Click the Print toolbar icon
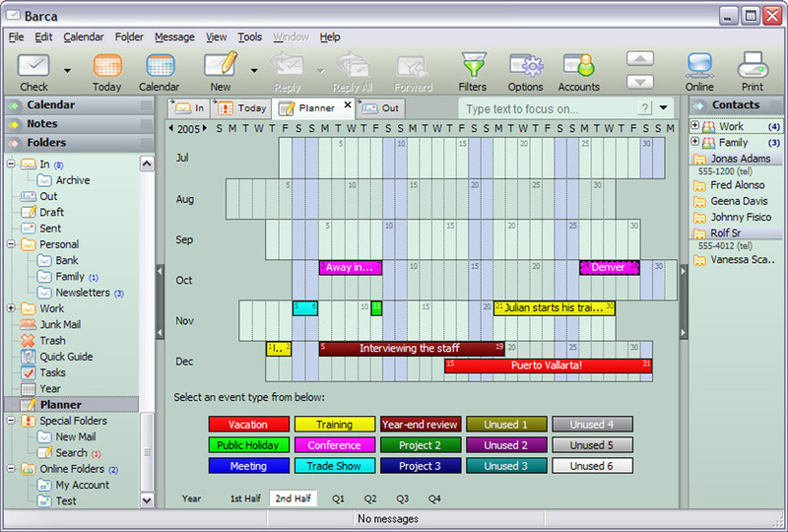This screenshot has height=532, width=788. 753,72
